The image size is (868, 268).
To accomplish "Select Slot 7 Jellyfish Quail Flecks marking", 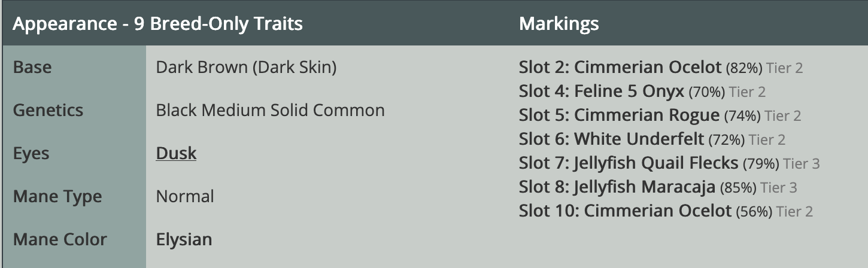I will coord(629,163).
